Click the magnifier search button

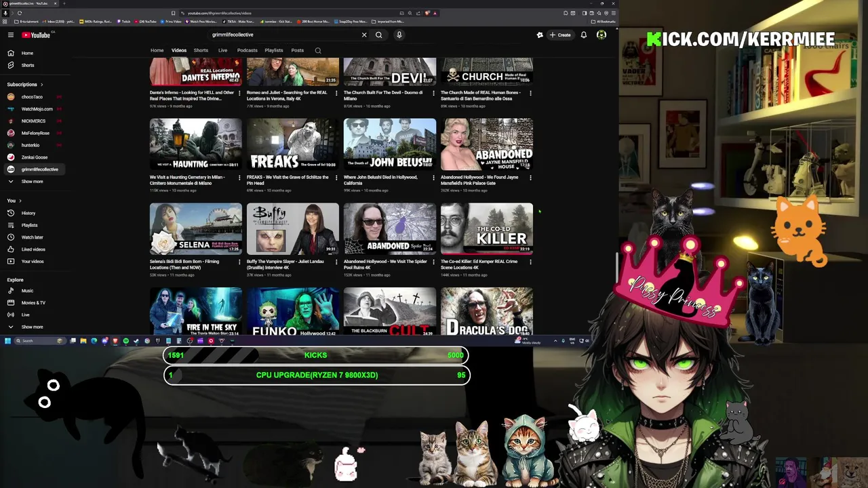[x=379, y=35]
